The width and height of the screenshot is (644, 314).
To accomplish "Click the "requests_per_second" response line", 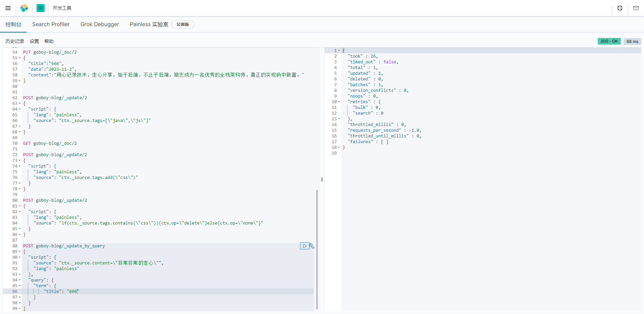I will coord(384,130).
